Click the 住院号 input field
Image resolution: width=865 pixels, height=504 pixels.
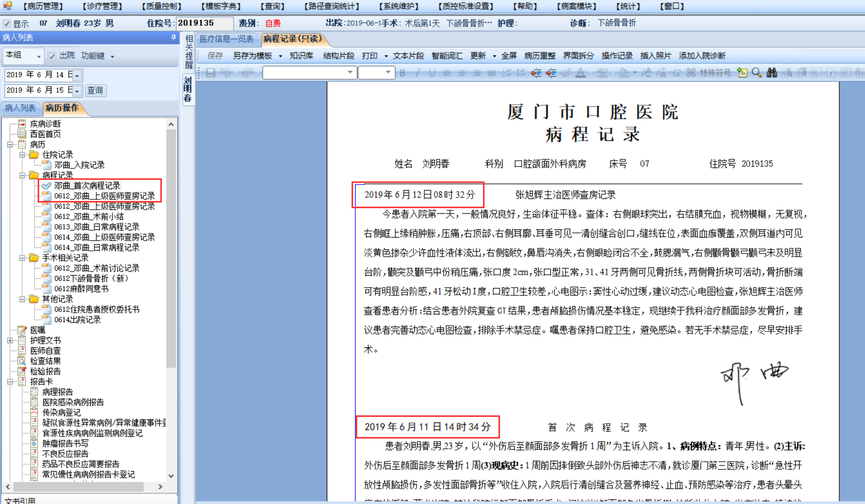pyautogui.click(x=205, y=23)
